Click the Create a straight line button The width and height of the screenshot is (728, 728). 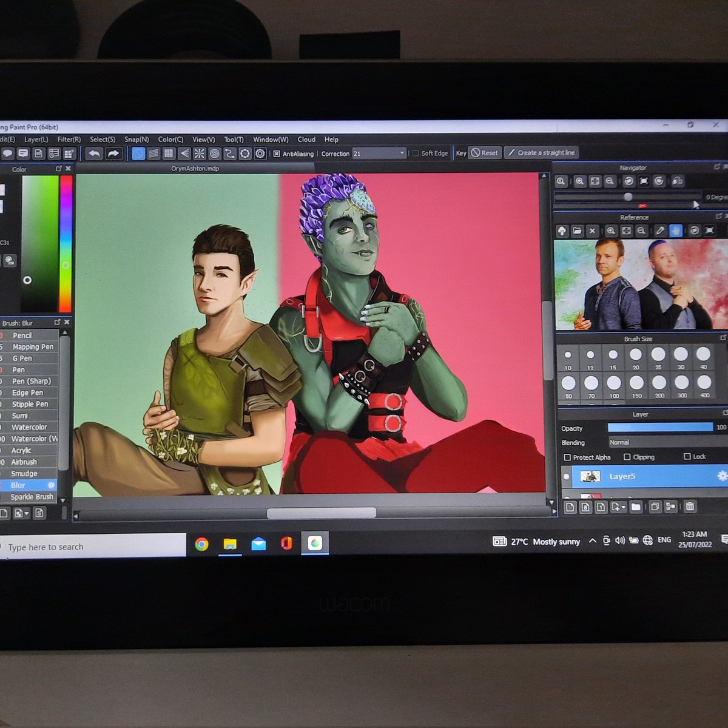[541, 153]
